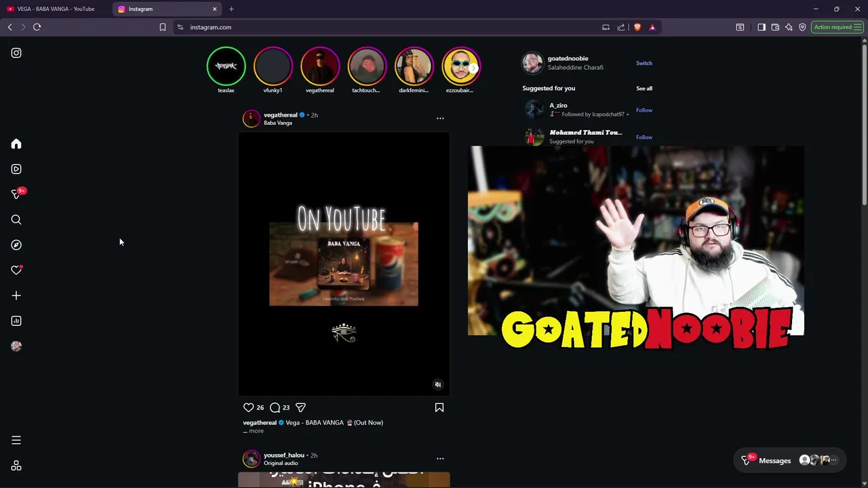868x488 pixels.
Task: Open options menu on youssef_halou post
Action: pos(440,458)
